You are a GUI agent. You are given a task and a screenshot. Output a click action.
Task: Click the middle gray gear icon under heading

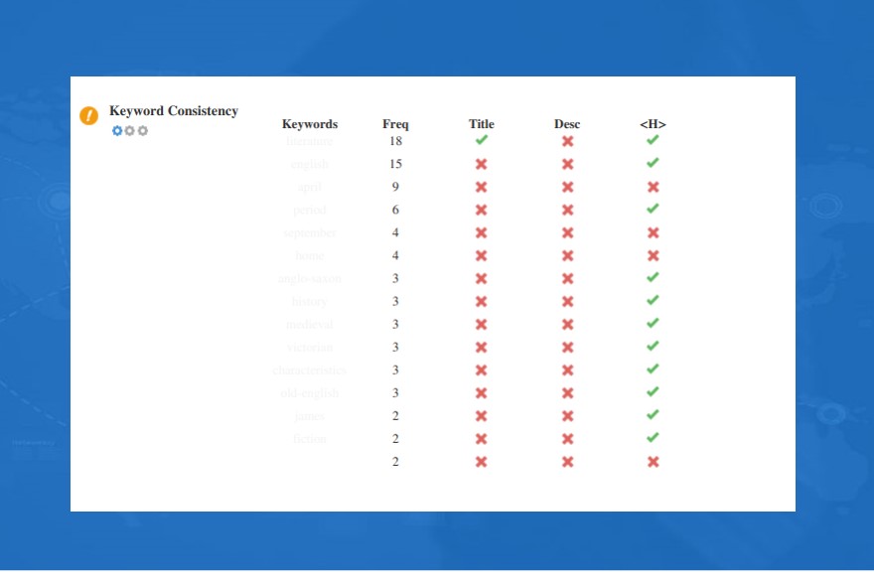click(x=130, y=130)
